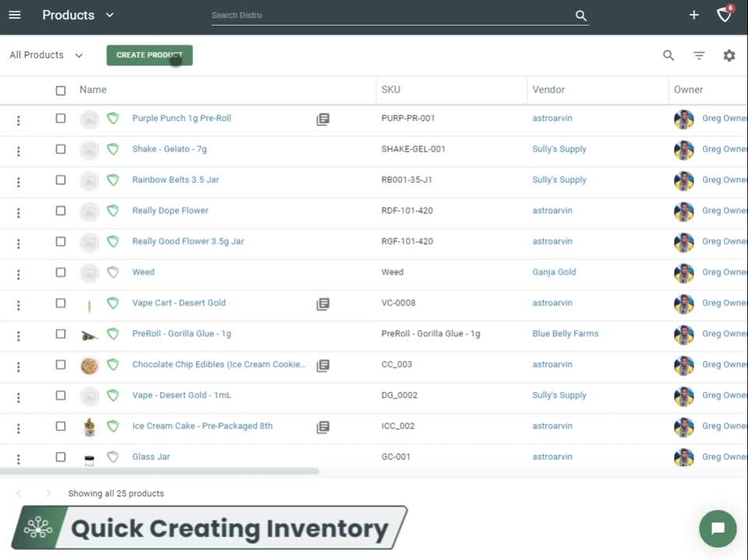Click the table search magnifier icon
The width and height of the screenshot is (748, 560).
tap(669, 55)
